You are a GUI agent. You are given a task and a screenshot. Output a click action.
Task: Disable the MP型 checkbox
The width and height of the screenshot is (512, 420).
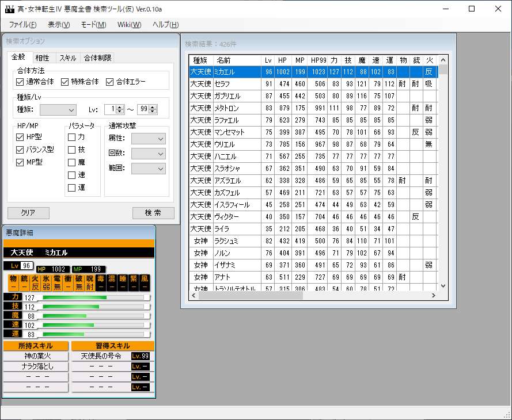(20, 162)
